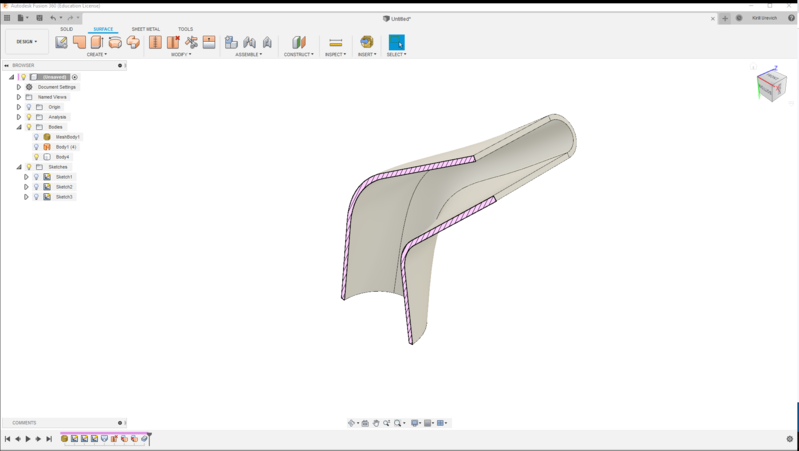Switch to the SOLID tab
The height and width of the screenshot is (451, 799).
[x=67, y=29]
